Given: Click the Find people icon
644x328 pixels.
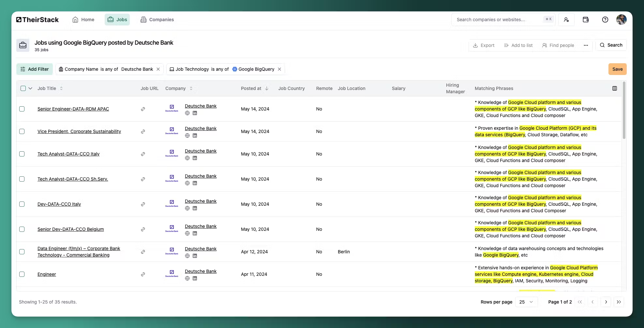Looking at the screenshot, I should click(x=544, y=45).
